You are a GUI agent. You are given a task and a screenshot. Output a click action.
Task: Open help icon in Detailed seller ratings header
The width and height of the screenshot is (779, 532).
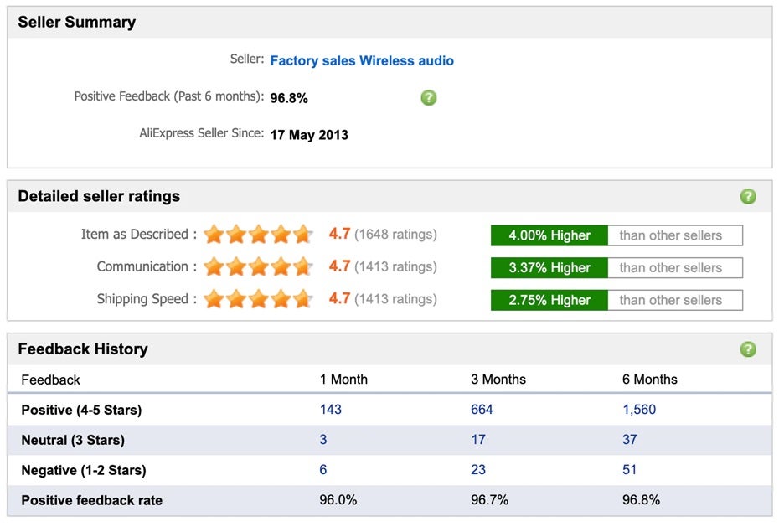(x=748, y=197)
